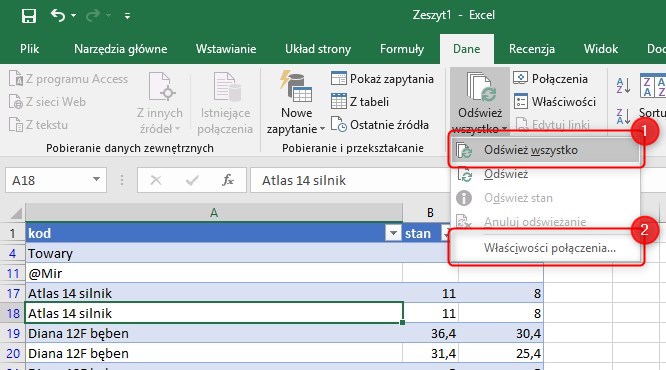Image resolution: width=666 pixels, height=370 pixels.
Task: Open the Sortuj dialog button
Action: 652,96
